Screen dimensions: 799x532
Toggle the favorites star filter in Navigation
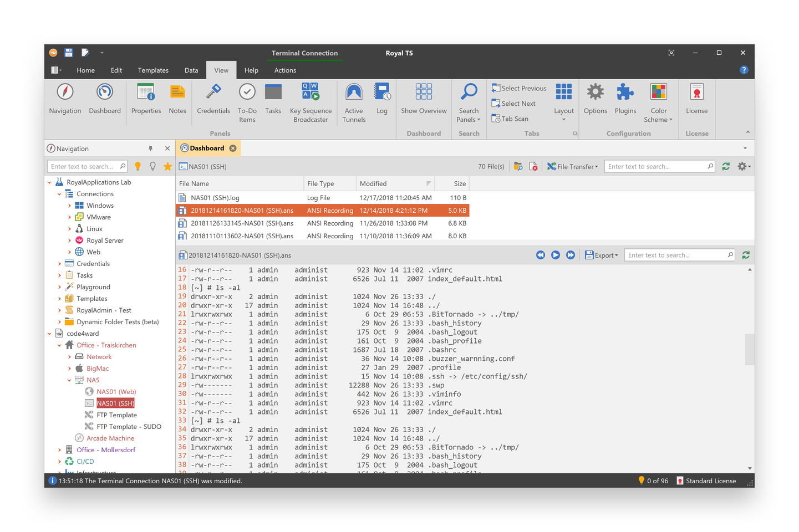[167, 166]
